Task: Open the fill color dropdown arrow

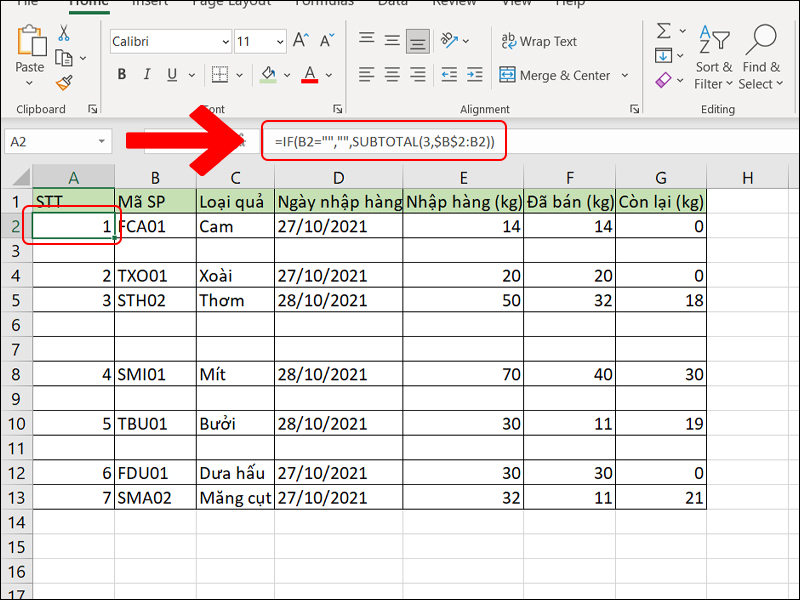Action: click(x=287, y=75)
